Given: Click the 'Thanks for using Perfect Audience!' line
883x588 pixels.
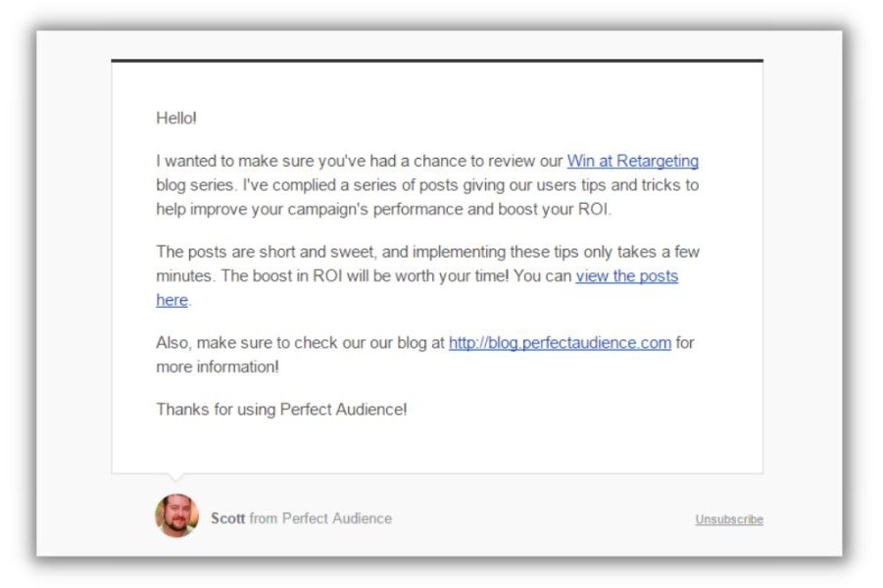Looking at the screenshot, I should [281, 410].
